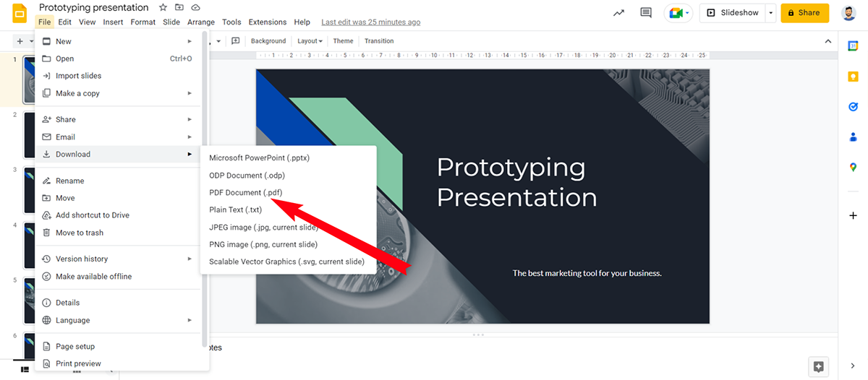This screenshot has height=380, width=868.
Task: Open the Extensions menu
Action: click(x=268, y=22)
